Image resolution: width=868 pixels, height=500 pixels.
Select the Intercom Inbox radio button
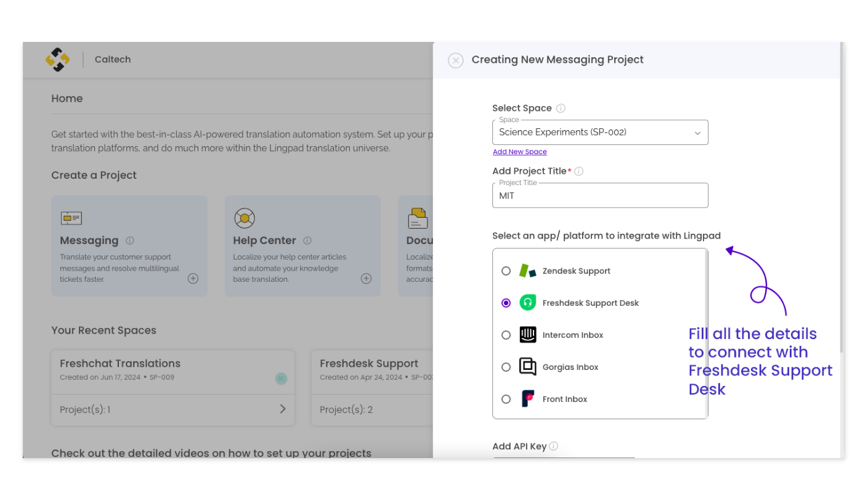[x=506, y=335]
